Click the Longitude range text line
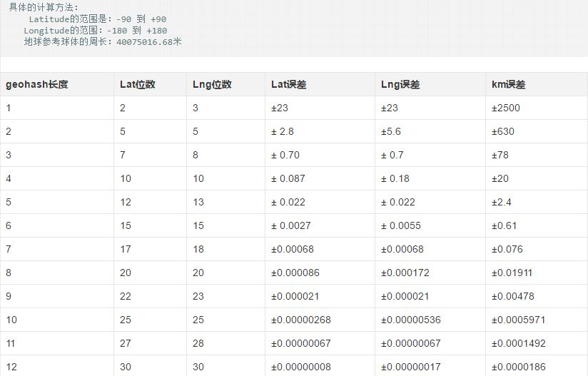 [95, 31]
